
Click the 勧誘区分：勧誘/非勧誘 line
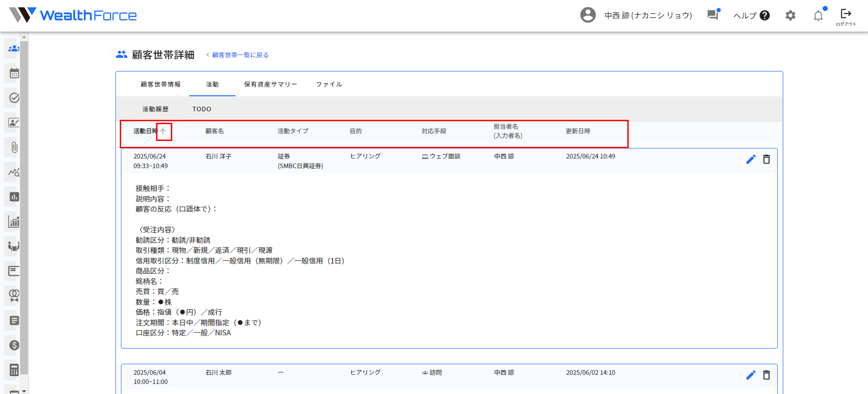tap(173, 240)
